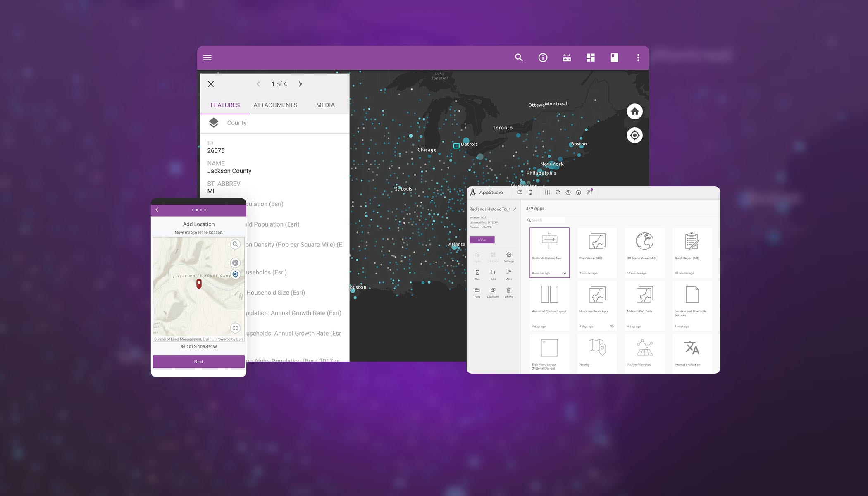868x496 pixels.
Task: Open the basemap gallery grid icon
Action: point(591,57)
